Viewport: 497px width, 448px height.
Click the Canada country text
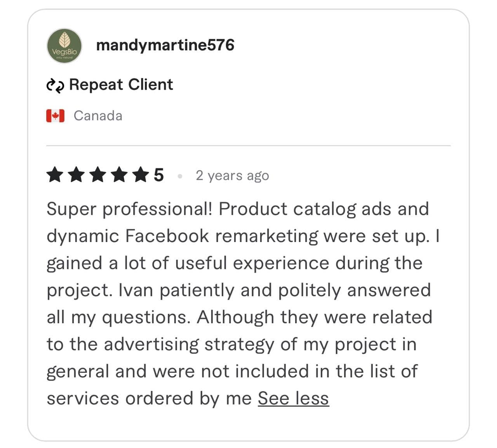(x=98, y=116)
